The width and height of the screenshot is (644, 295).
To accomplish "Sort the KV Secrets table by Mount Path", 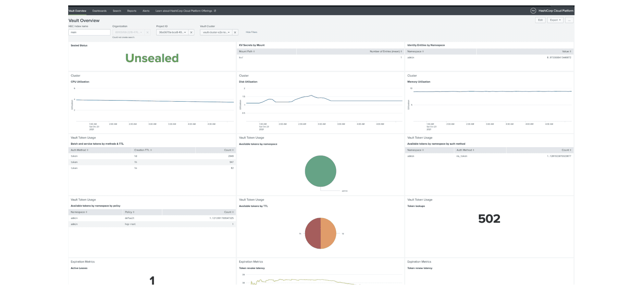I will point(247,51).
